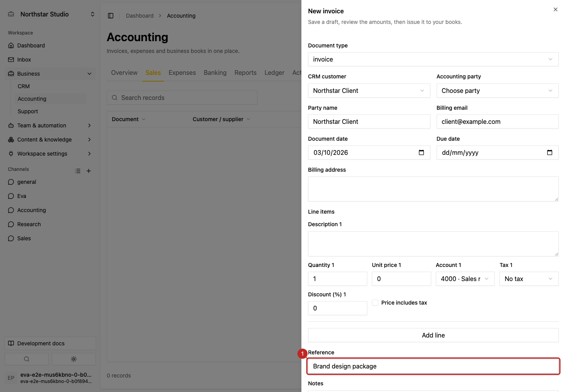This screenshot has height=392, width=565.
Task: Open the EP user account menu
Action: 50,378
